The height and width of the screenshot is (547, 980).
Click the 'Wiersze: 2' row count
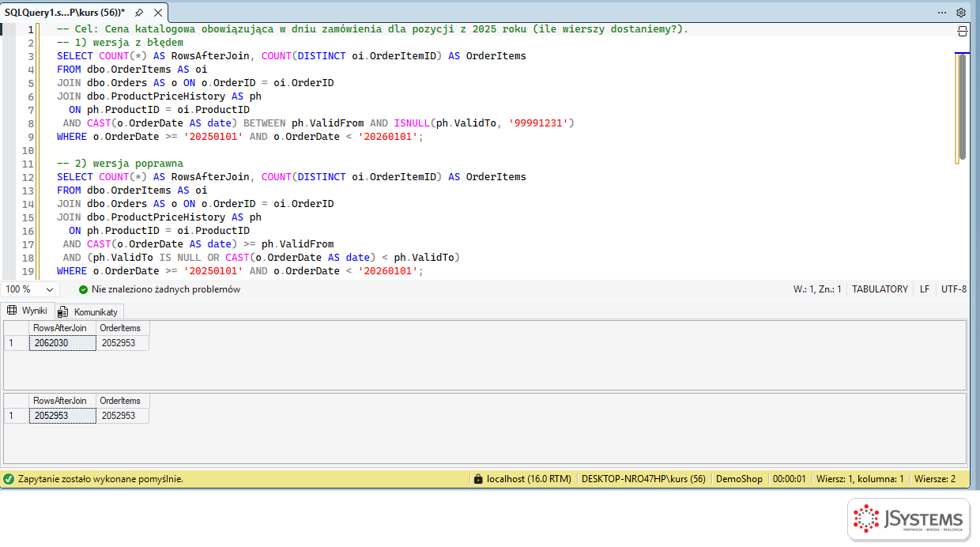pos(935,479)
